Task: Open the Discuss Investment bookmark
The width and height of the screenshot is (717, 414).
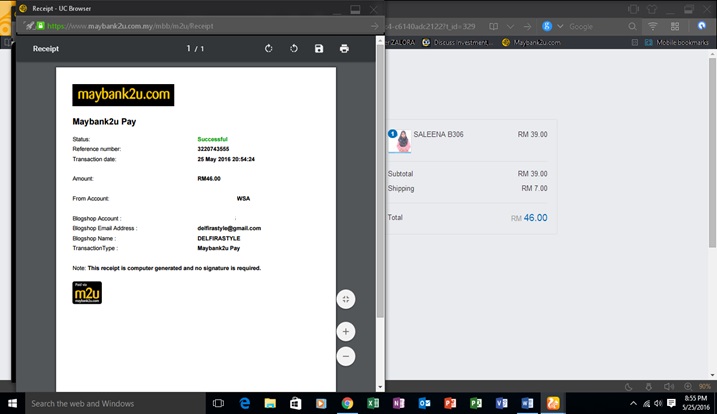Action: pyautogui.click(x=457, y=43)
